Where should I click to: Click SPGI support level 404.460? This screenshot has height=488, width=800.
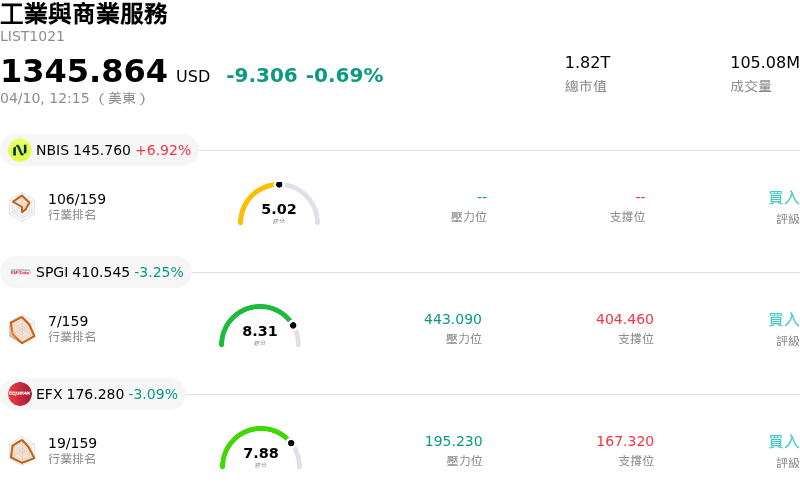[625, 320]
